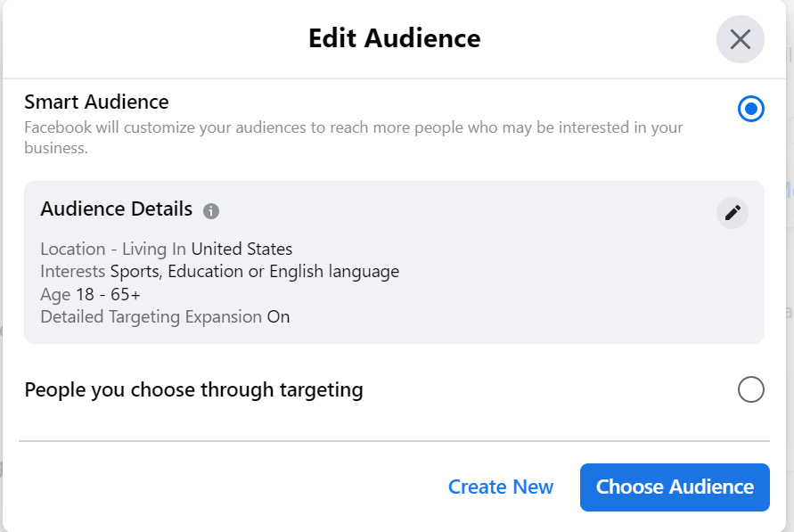Click the gray info circle beside Audience Details
This screenshot has height=532, width=794.
pyautogui.click(x=211, y=210)
